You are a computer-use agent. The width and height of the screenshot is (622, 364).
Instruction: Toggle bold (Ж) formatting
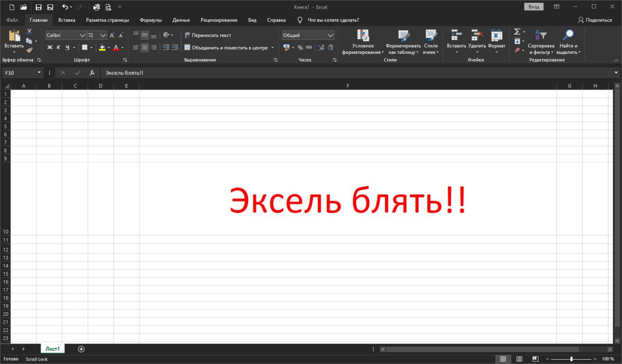[x=50, y=48]
